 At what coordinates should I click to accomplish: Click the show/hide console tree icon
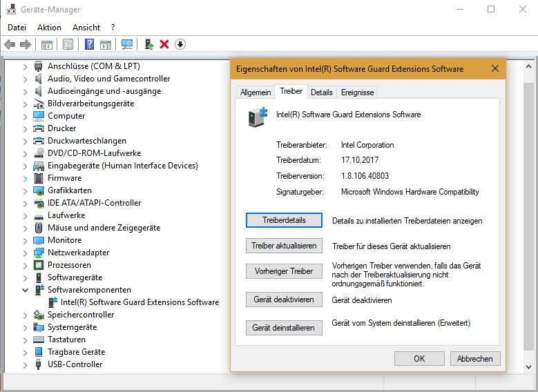coord(47,45)
